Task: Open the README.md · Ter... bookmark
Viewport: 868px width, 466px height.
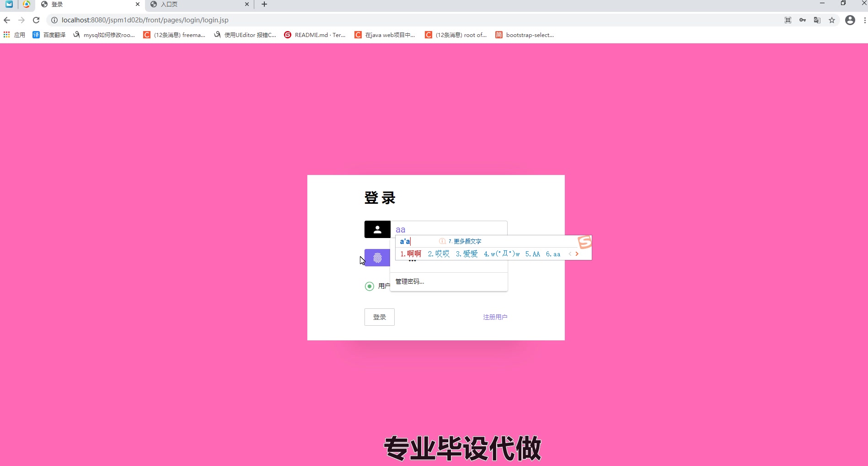Action: point(315,35)
